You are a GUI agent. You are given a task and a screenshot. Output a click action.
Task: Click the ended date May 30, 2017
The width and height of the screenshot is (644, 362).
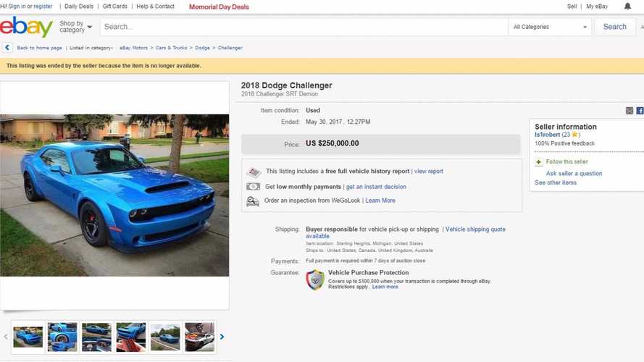coord(338,122)
